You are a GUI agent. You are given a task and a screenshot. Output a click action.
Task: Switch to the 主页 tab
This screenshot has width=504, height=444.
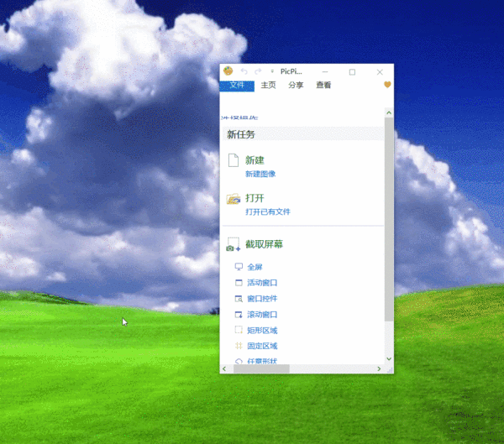pyautogui.click(x=269, y=85)
